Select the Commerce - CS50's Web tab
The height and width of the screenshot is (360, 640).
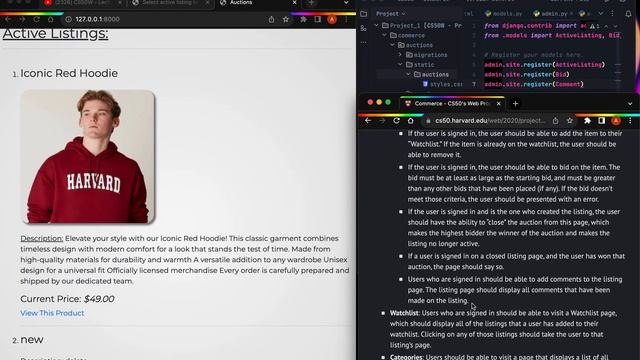point(452,104)
